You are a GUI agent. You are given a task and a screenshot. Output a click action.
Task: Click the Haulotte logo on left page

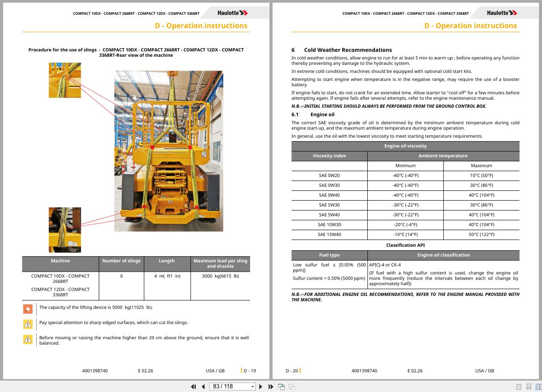tap(232, 13)
